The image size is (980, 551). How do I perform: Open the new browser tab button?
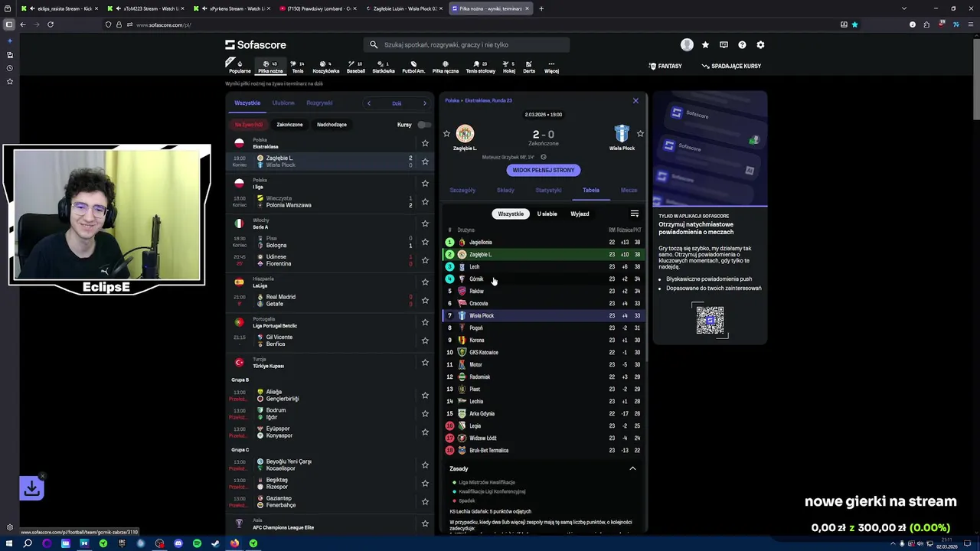[541, 8]
